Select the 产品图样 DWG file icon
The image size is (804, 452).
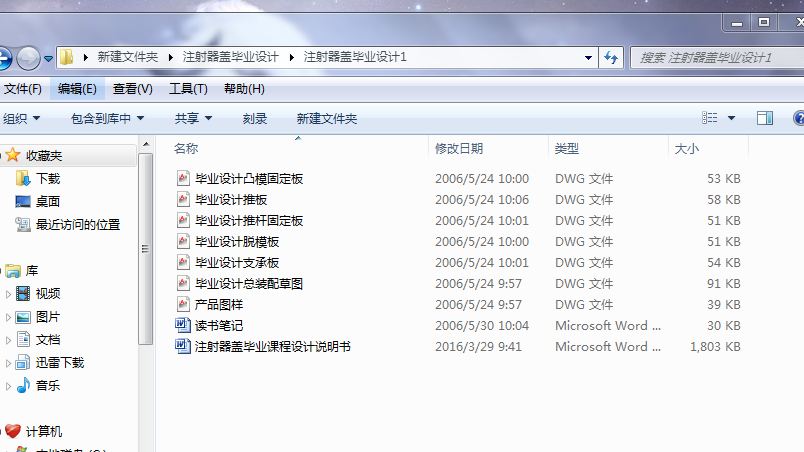183,304
